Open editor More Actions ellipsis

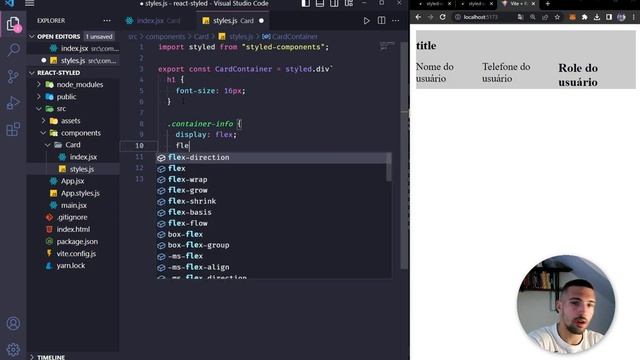[396, 20]
